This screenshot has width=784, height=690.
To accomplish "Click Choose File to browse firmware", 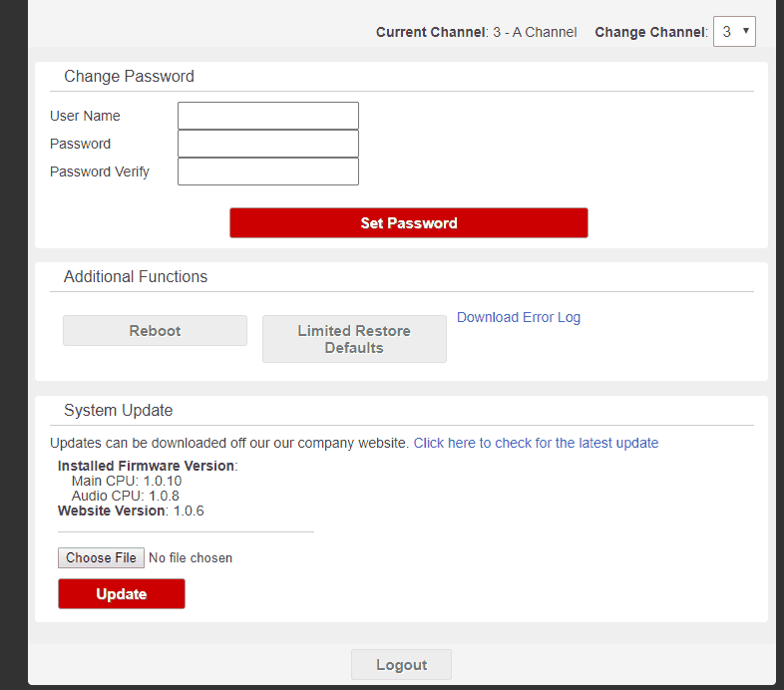I will click(101, 558).
